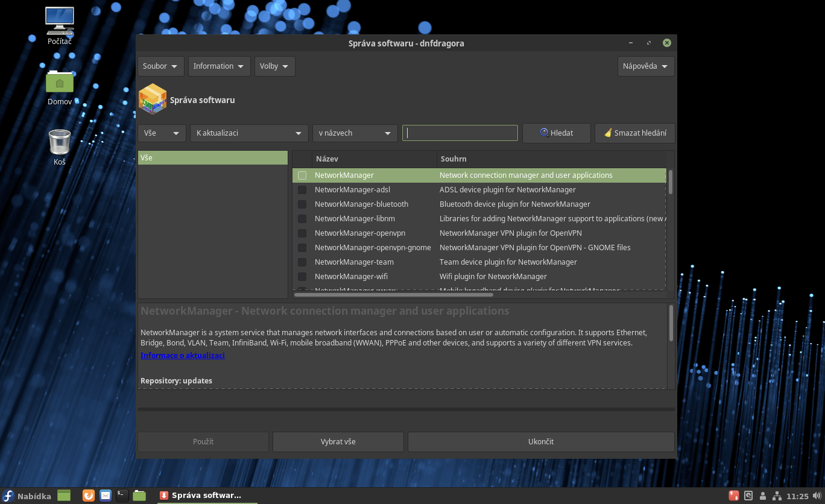Open the terminal icon in the taskbar
The height and width of the screenshot is (504, 825).
coord(122,496)
